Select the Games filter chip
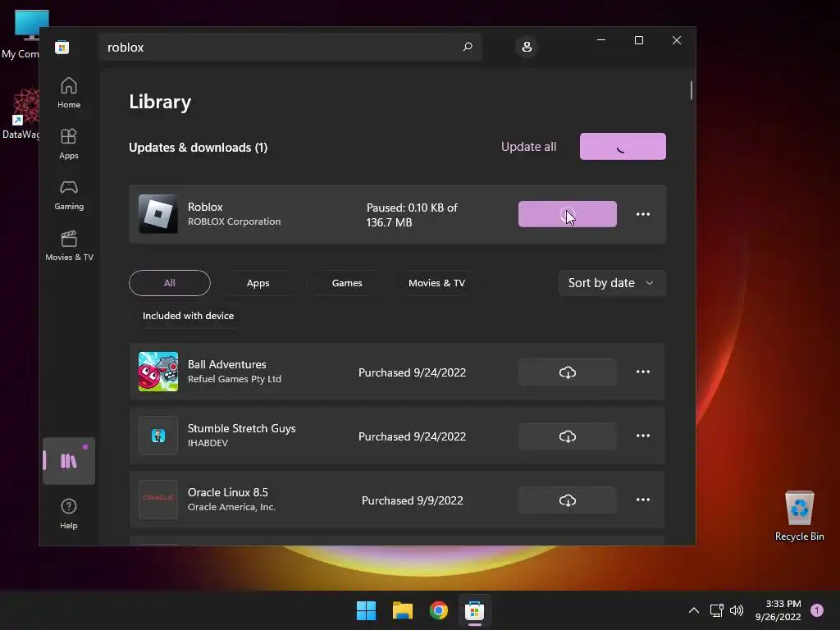Image resolution: width=840 pixels, height=630 pixels. tap(347, 283)
